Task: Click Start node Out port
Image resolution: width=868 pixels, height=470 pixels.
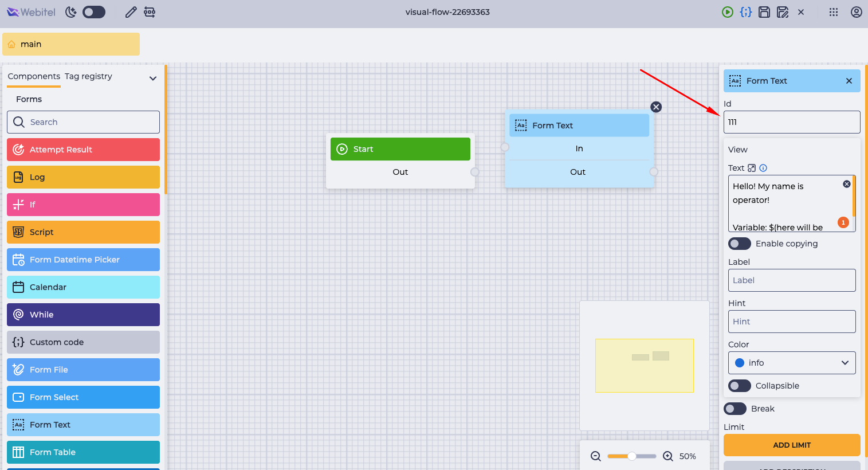Action: 475,172
